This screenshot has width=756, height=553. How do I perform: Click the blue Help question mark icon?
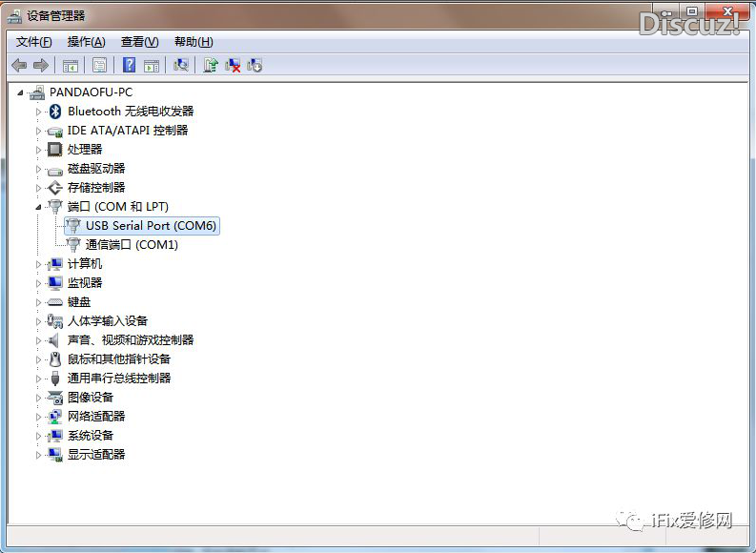click(129, 66)
